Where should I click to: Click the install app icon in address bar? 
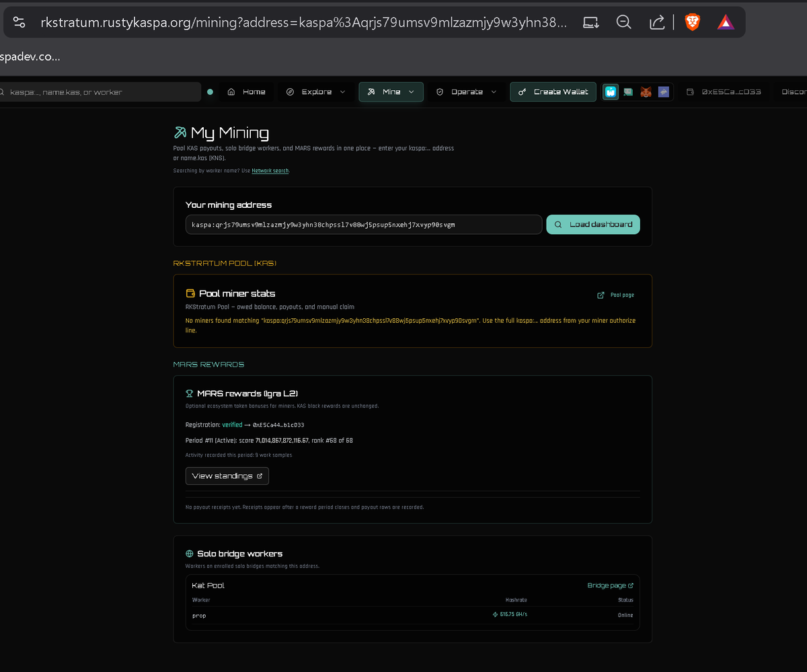pos(591,22)
